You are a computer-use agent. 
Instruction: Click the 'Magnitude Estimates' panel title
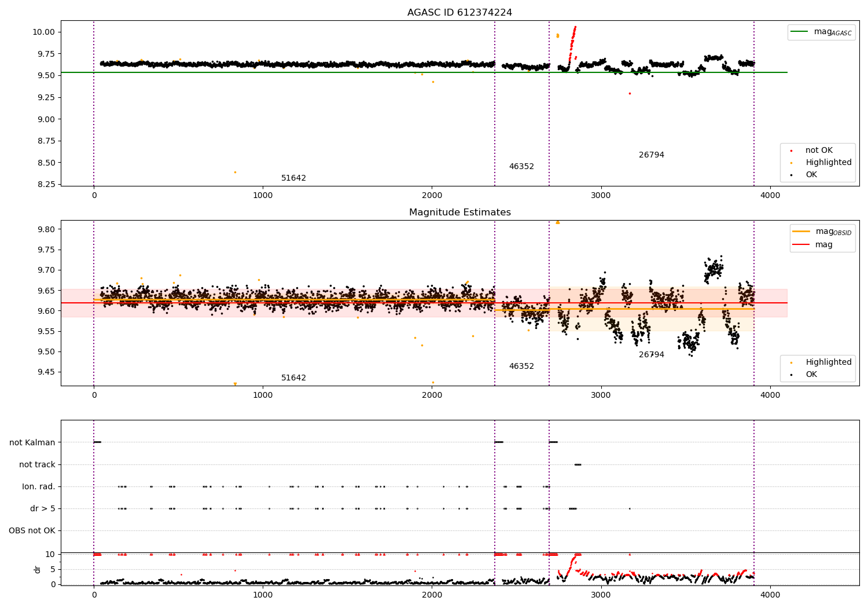pyautogui.click(x=459, y=213)
